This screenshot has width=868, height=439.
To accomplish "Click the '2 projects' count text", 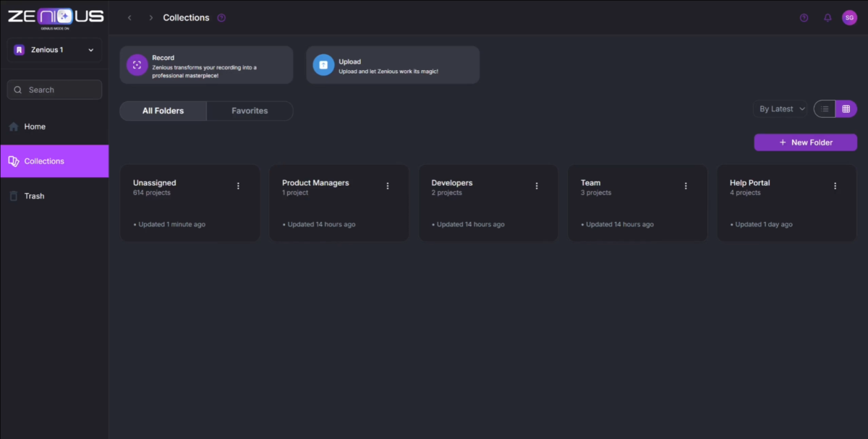I will click(x=447, y=193).
